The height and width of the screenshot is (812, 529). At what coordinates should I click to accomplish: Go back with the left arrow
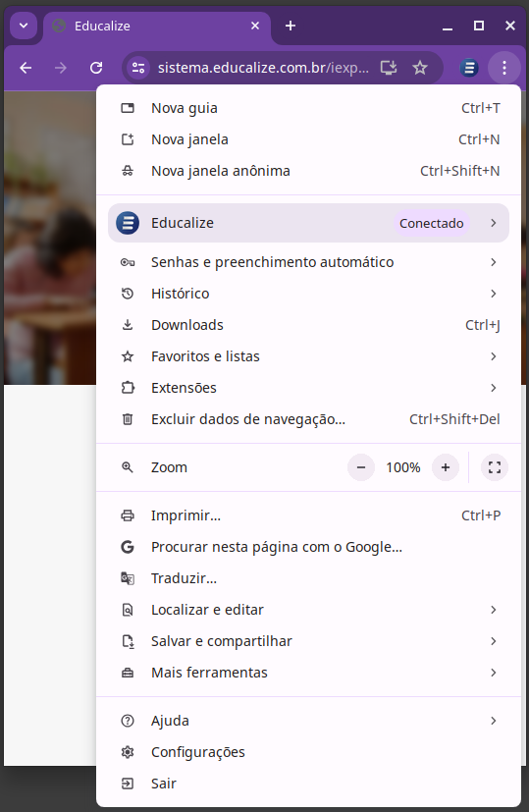pyautogui.click(x=26, y=68)
